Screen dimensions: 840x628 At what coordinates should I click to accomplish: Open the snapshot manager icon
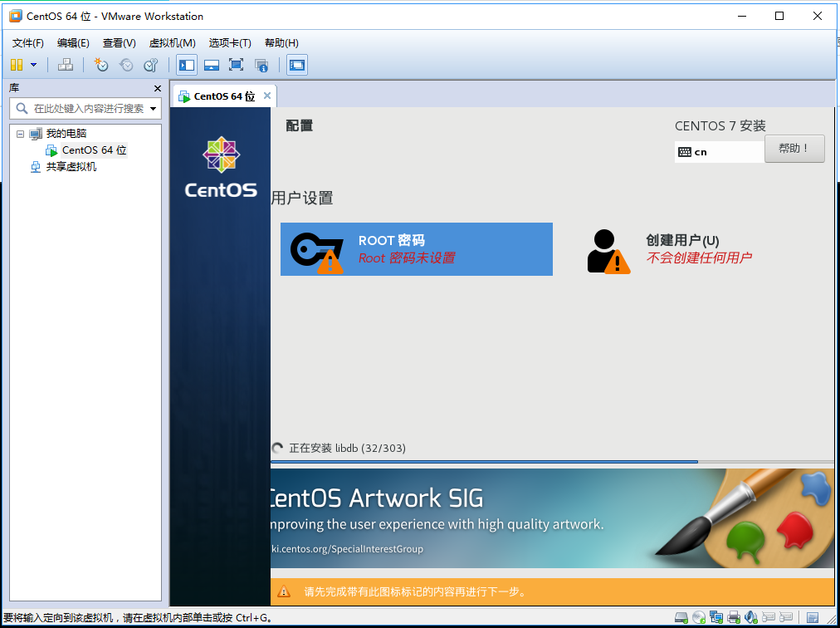point(151,65)
